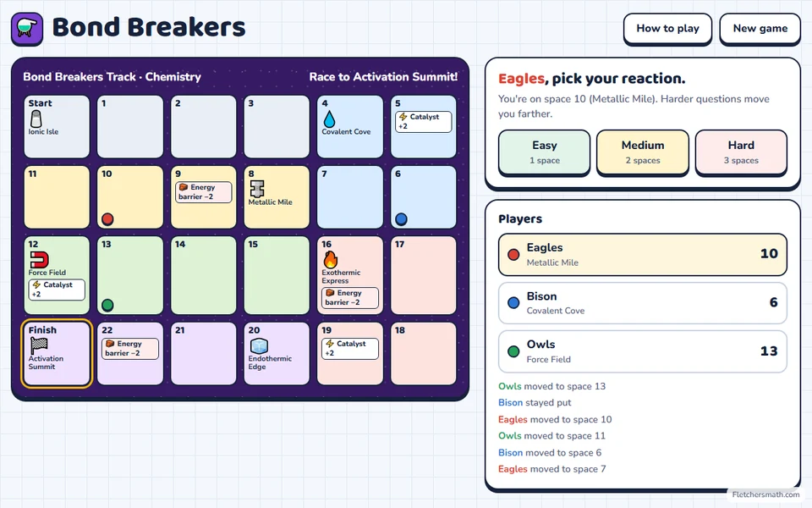This screenshot has height=508, width=812.
Task: Click the red Eagles token on space 10
Action: pyautogui.click(x=107, y=218)
